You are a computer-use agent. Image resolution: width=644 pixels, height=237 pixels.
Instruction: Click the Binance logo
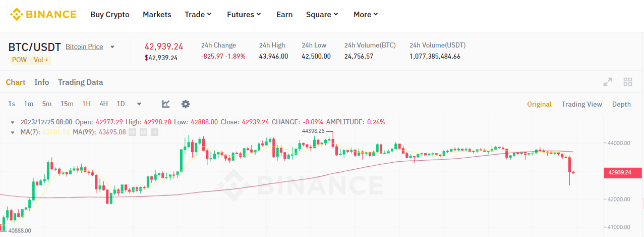click(44, 14)
